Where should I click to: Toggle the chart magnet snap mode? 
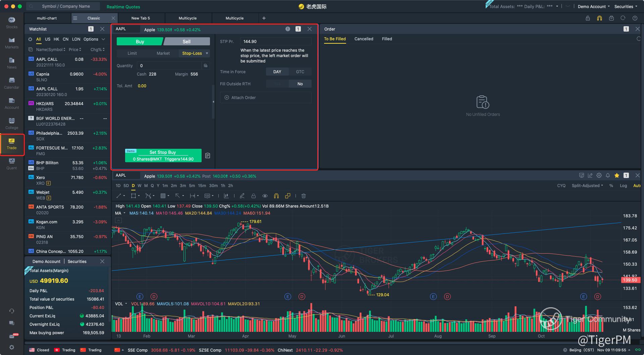(x=276, y=196)
